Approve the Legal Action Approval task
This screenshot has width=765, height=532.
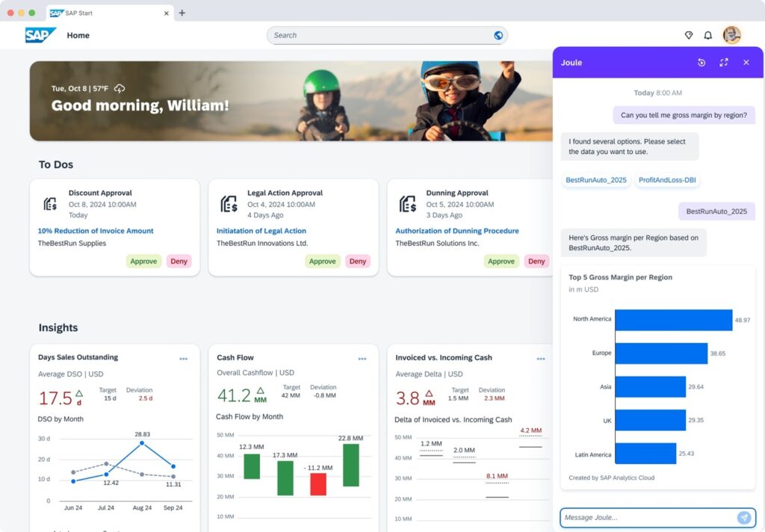click(x=323, y=261)
